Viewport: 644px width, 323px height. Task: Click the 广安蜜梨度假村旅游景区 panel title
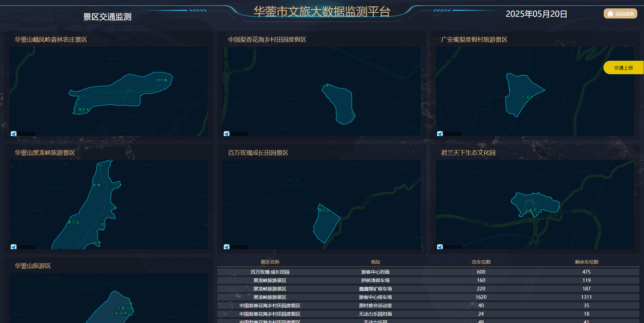(474, 40)
